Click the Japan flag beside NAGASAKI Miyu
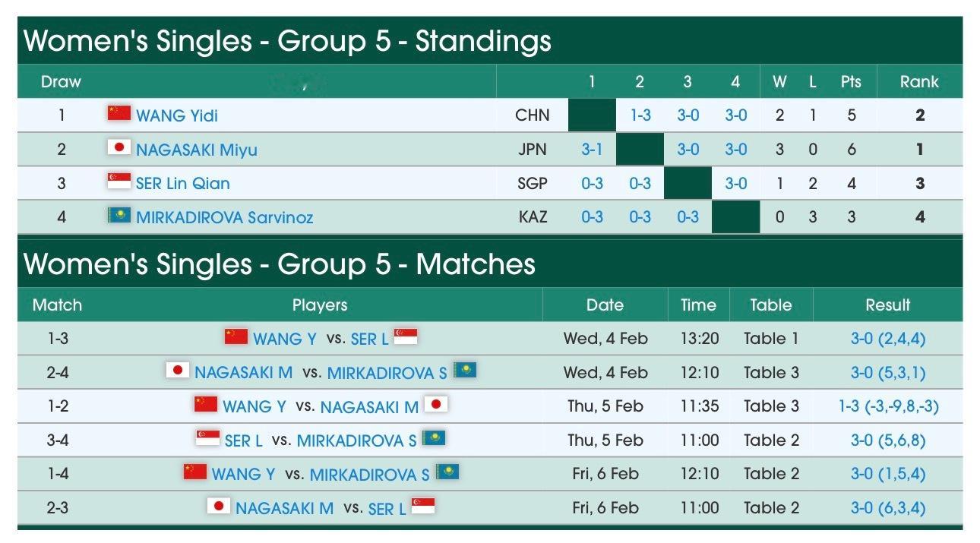 pos(119,148)
